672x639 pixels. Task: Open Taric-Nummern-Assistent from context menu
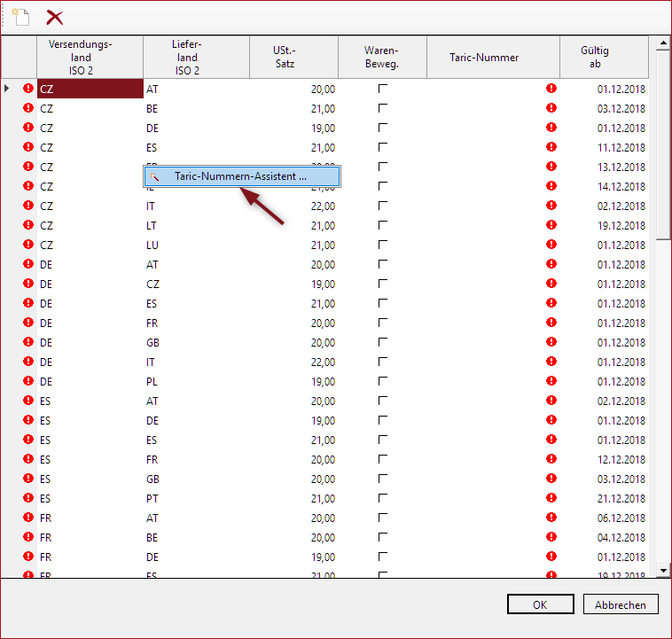pyautogui.click(x=240, y=176)
